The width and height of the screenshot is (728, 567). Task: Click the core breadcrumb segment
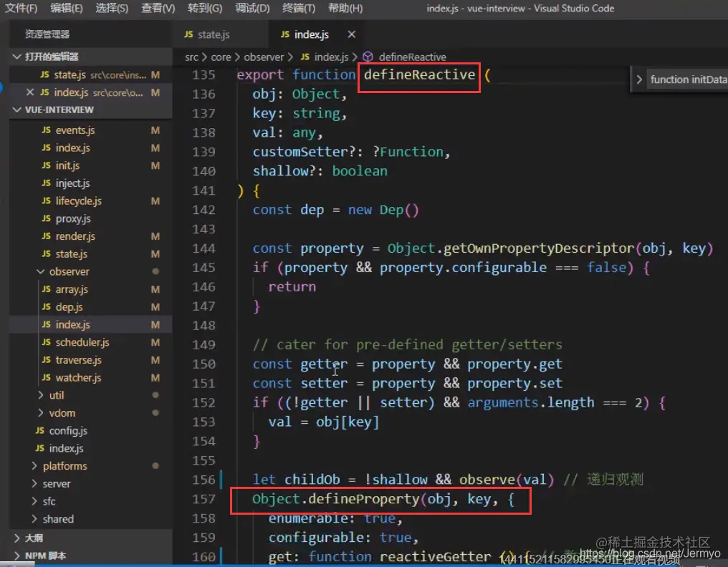point(221,57)
